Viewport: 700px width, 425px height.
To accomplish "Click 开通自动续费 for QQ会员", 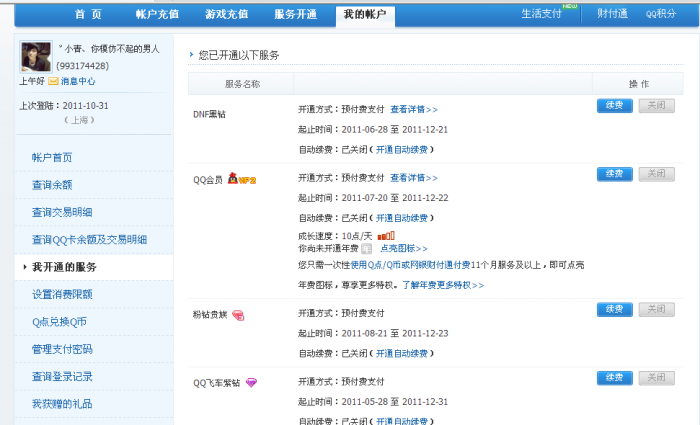I will tap(402, 218).
